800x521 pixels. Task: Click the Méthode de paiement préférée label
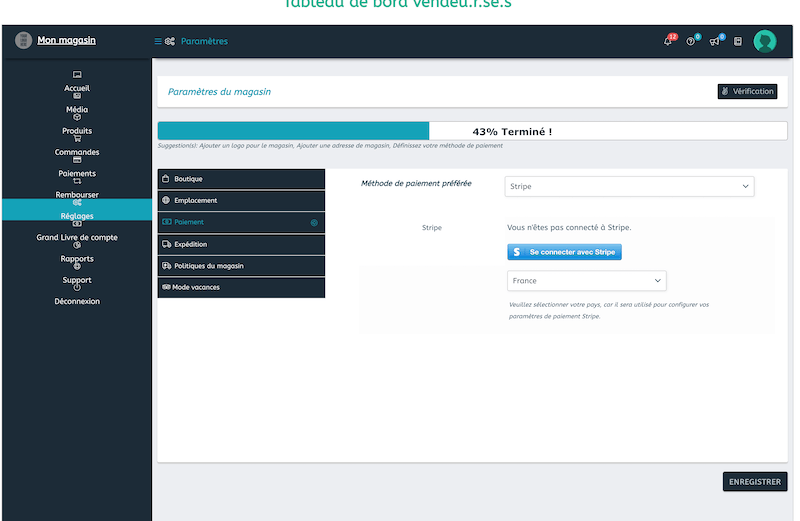(416, 183)
